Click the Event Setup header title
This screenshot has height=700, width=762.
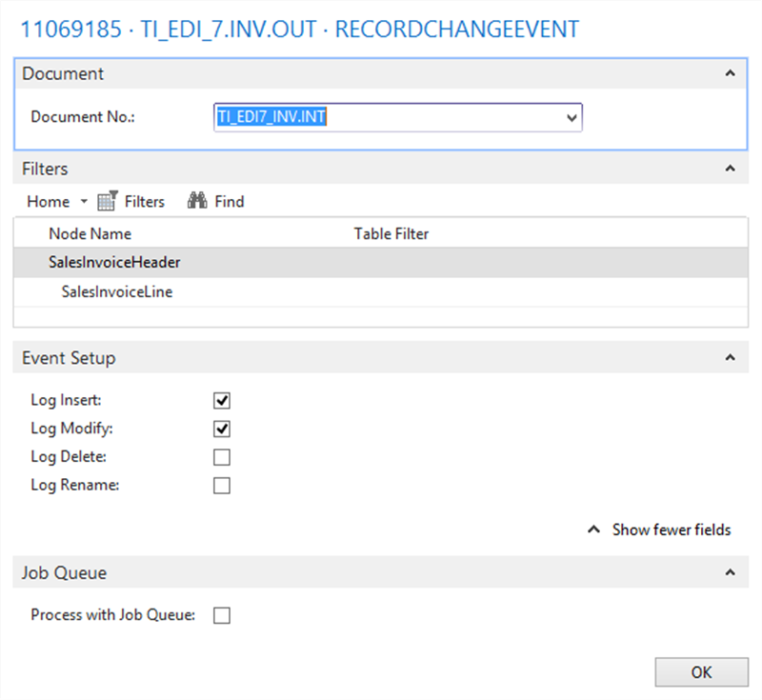click(69, 358)
